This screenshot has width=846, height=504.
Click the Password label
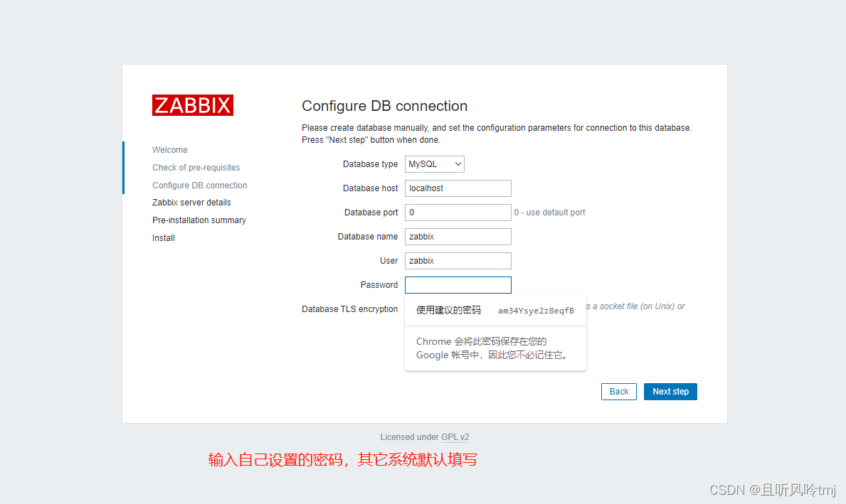379,284
